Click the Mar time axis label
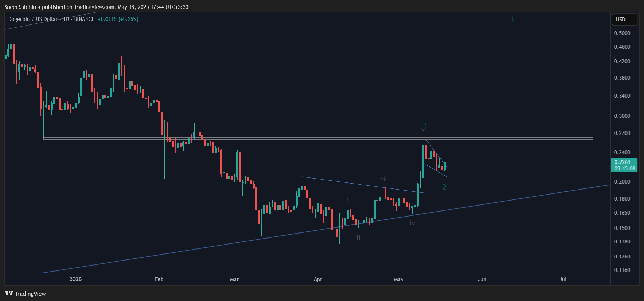This screenshot has width=644, height=301. pyautogui.click(x=234, y=279)
